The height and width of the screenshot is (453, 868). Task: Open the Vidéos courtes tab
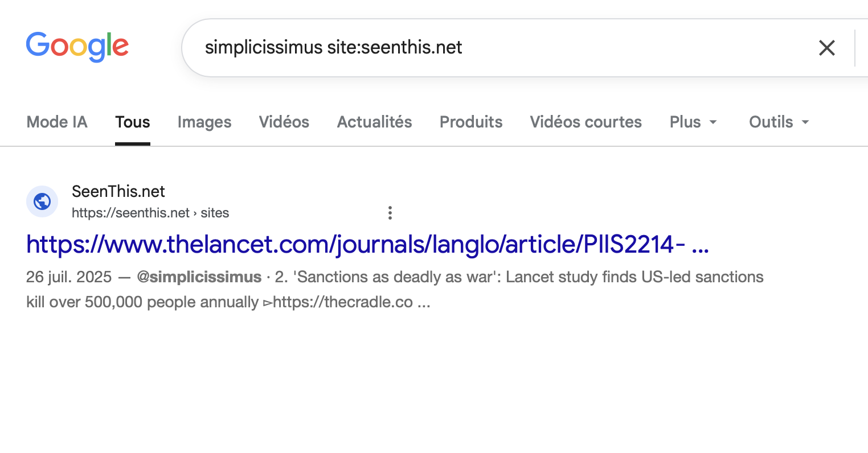pos(586,122)
